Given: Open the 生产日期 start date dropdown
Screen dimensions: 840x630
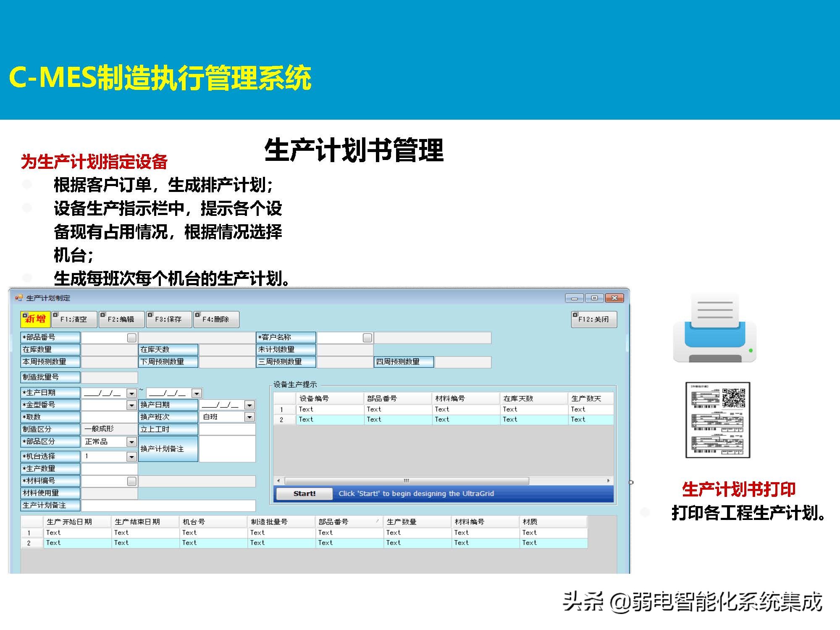Looking at the screenshot, I should [x=131, y=393].
